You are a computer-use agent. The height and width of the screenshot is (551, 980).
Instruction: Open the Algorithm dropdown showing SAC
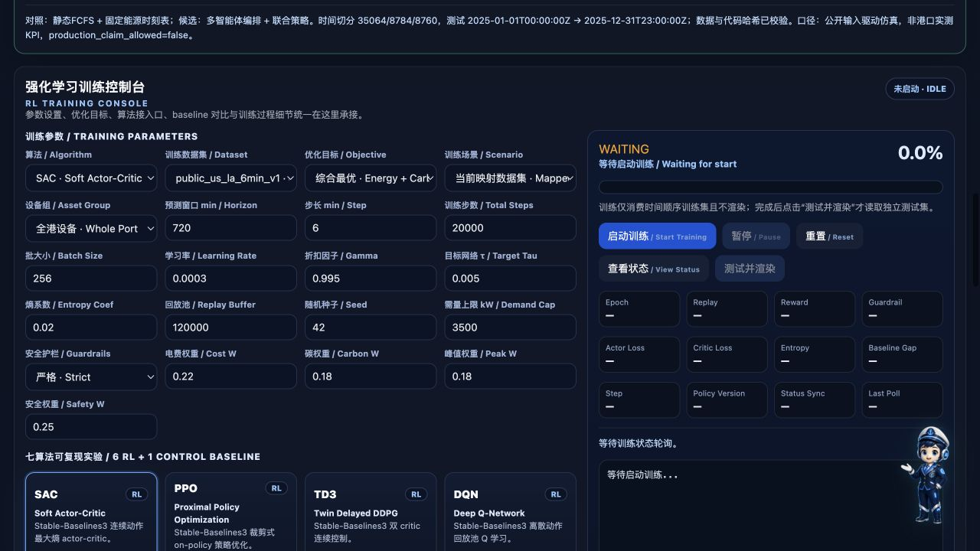click(x=91, y=178)
